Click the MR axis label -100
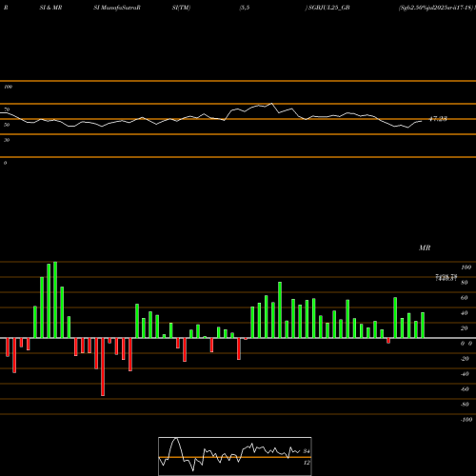476x476 pixels. tap(466, 420)
